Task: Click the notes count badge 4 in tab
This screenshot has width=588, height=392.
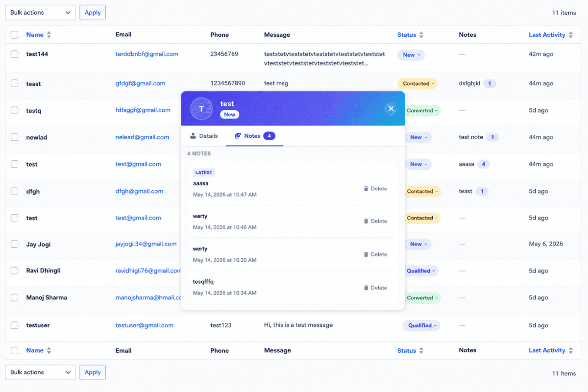Action: click(269, 136)
